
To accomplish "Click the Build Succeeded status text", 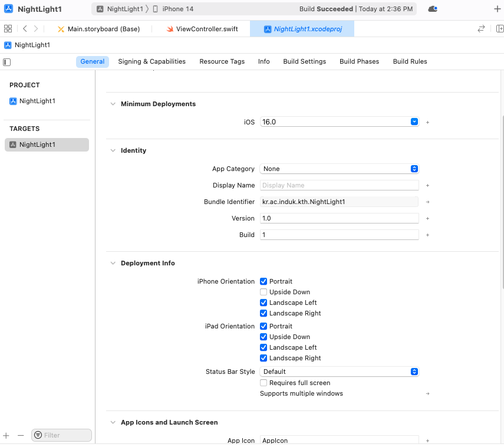I will (326, 9).
